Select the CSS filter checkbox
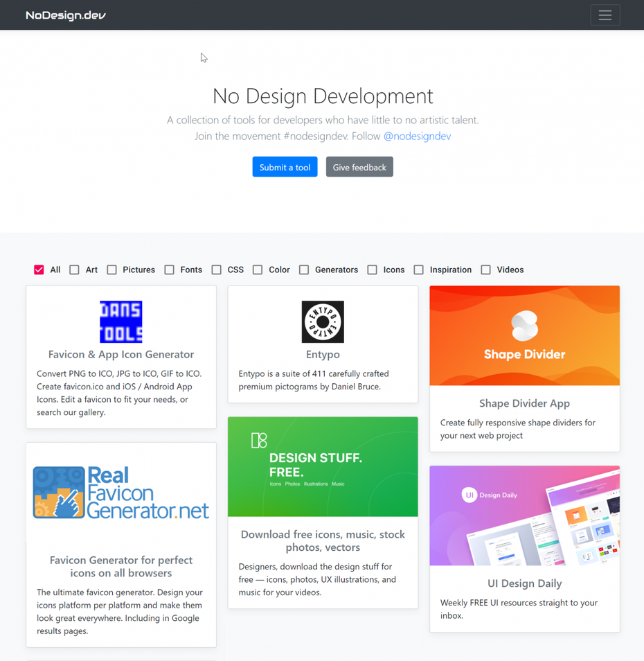The height and width of the screenshot is (661, 644). click(217, 270)
